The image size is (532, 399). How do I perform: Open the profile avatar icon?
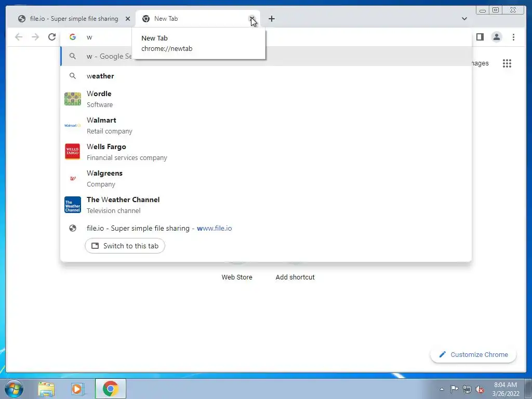click(496, 37)
